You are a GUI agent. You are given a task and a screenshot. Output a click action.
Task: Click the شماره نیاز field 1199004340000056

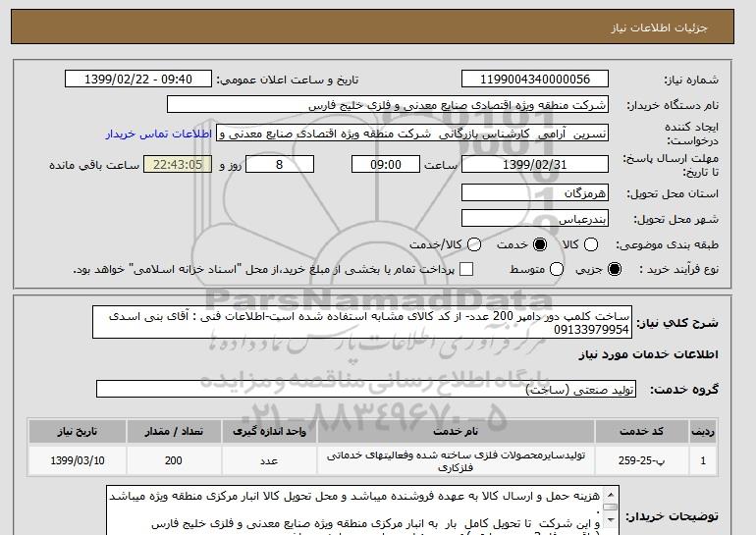click(x=535, y=80)
